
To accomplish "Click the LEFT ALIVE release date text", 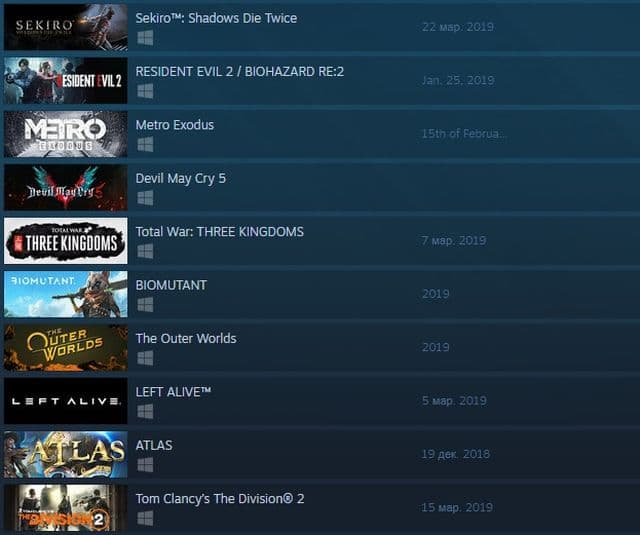I will (x=454, y=401).
